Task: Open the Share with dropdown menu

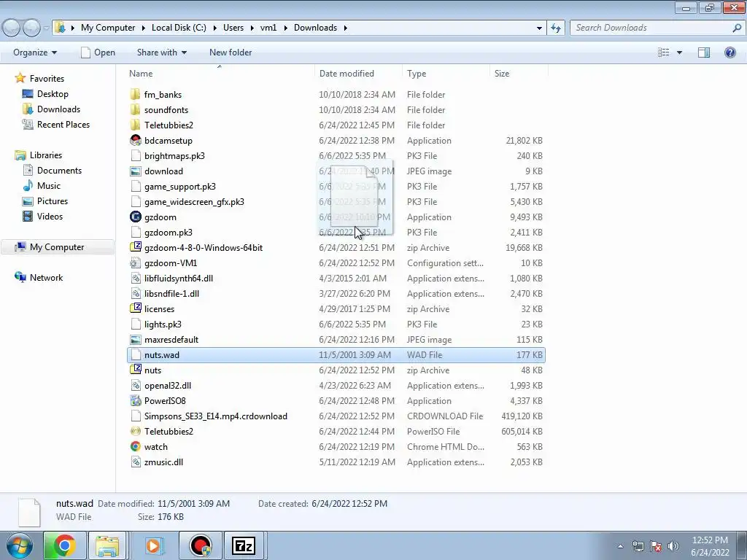Action: [x=161, y=52]
